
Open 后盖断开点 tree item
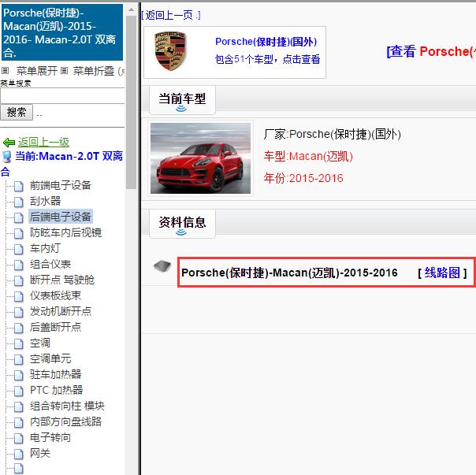click(55, 327)
